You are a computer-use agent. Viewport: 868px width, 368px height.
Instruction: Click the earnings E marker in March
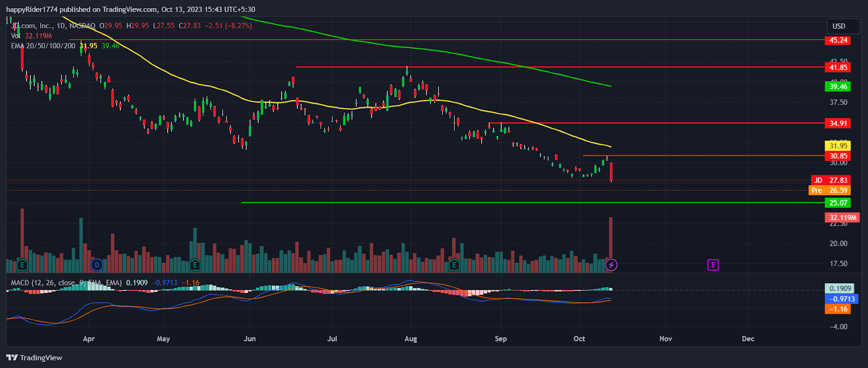(22, 265)
